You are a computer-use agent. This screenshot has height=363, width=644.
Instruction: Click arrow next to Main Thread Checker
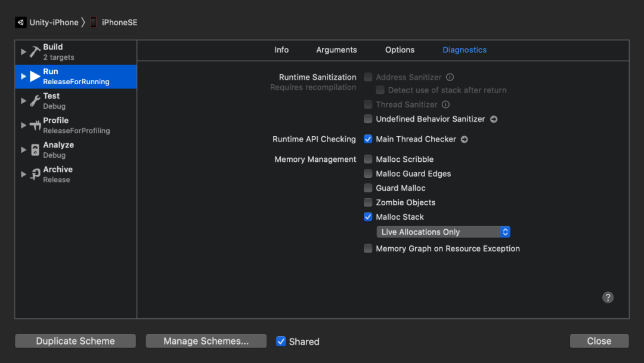465,139
